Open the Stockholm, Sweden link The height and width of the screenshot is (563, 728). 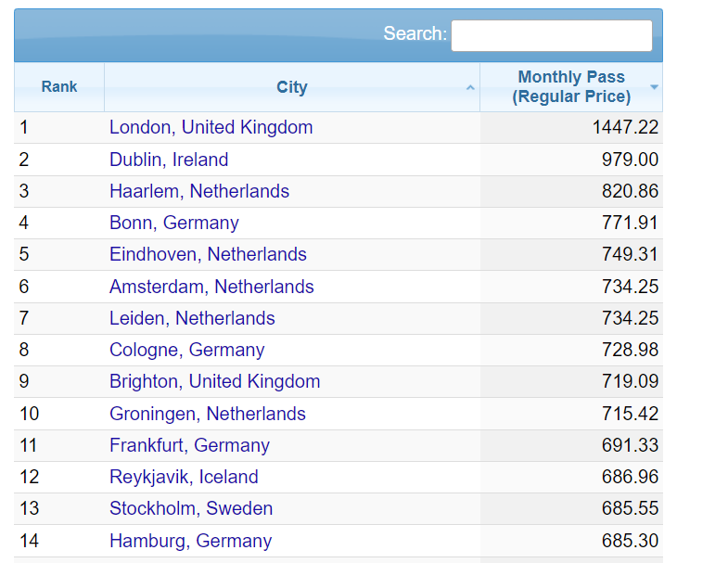(191, 508)
